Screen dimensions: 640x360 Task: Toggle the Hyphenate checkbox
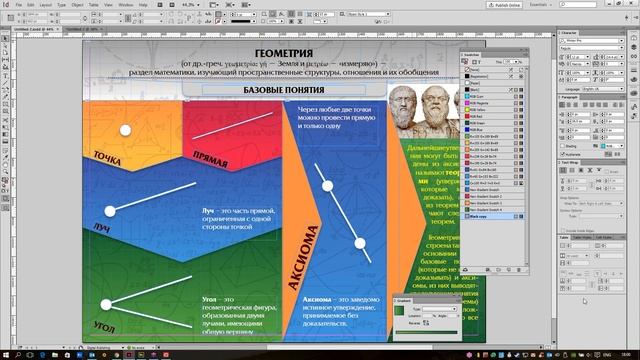(x=563, y=154)
